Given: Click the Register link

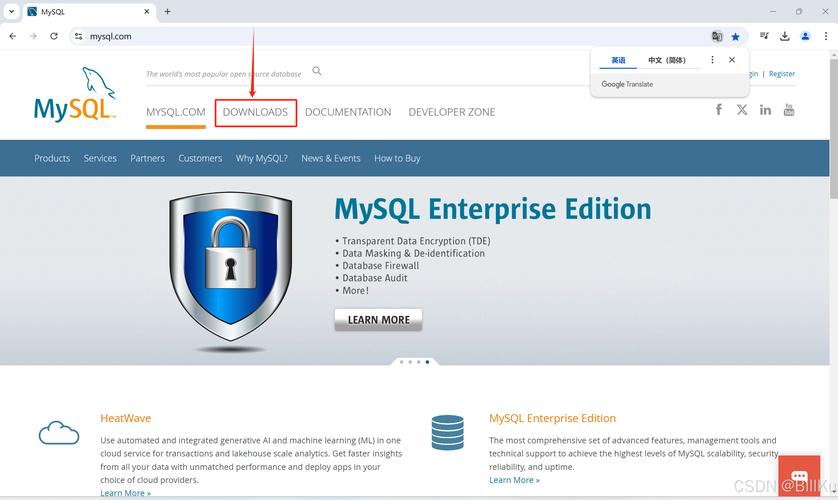Looking at the screenshot, I should (x=781, y=74).
